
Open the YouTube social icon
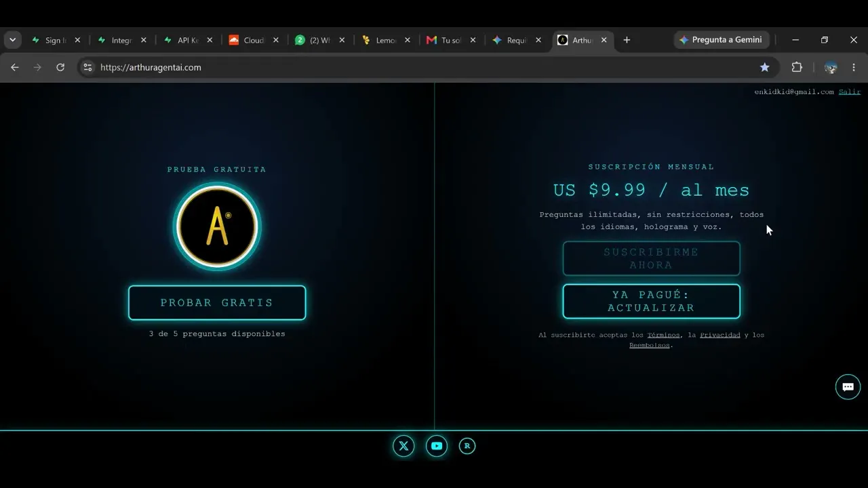(437, 446)
